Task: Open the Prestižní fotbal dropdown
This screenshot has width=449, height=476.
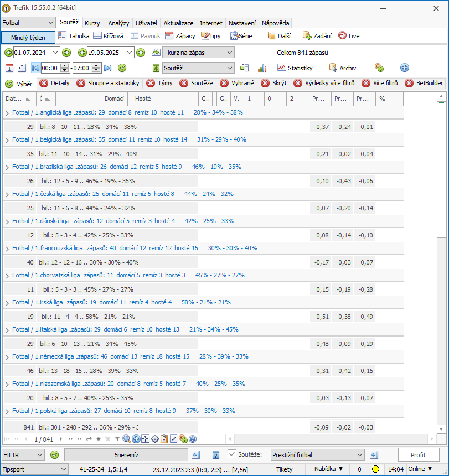Action: (317, 455)
